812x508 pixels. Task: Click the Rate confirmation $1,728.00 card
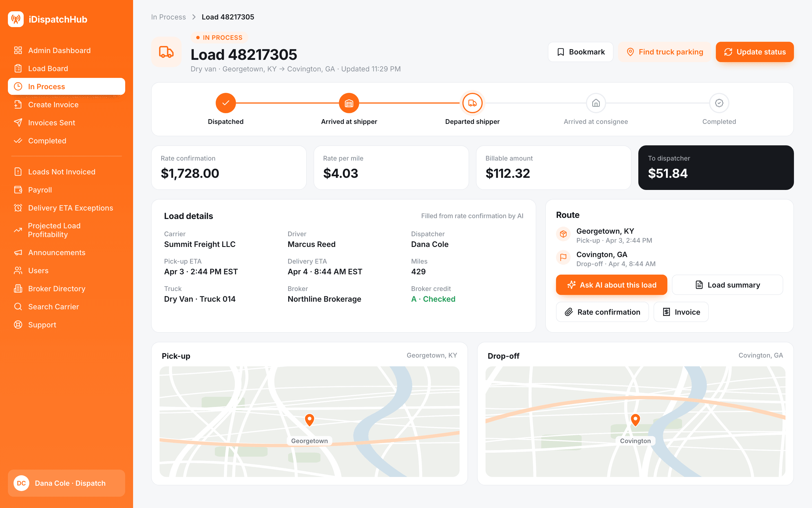229,167
